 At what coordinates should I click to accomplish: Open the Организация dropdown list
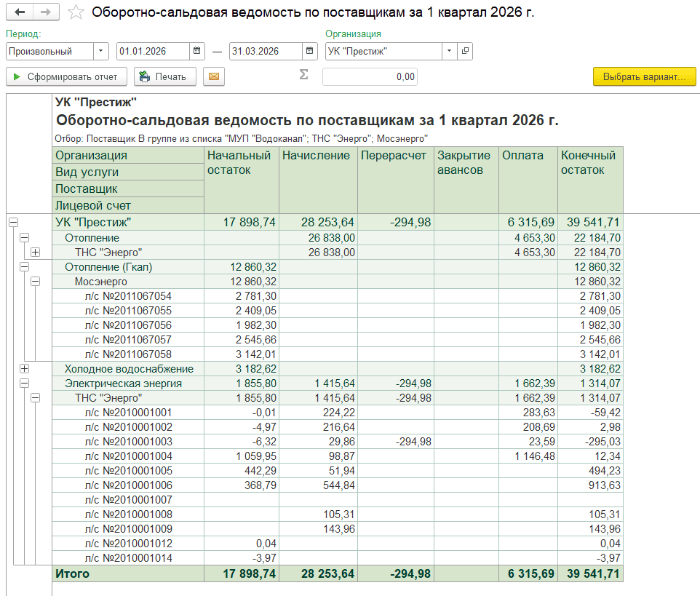(x=449, y=52)
